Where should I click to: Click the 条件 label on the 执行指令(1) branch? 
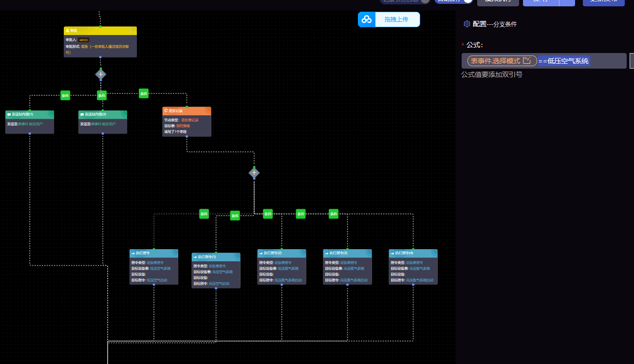pyautogui.click(x=235, y=216)
